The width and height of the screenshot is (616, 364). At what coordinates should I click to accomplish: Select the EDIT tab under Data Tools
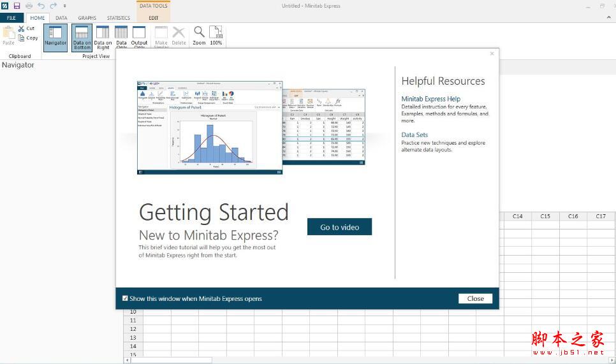(153, 18)
